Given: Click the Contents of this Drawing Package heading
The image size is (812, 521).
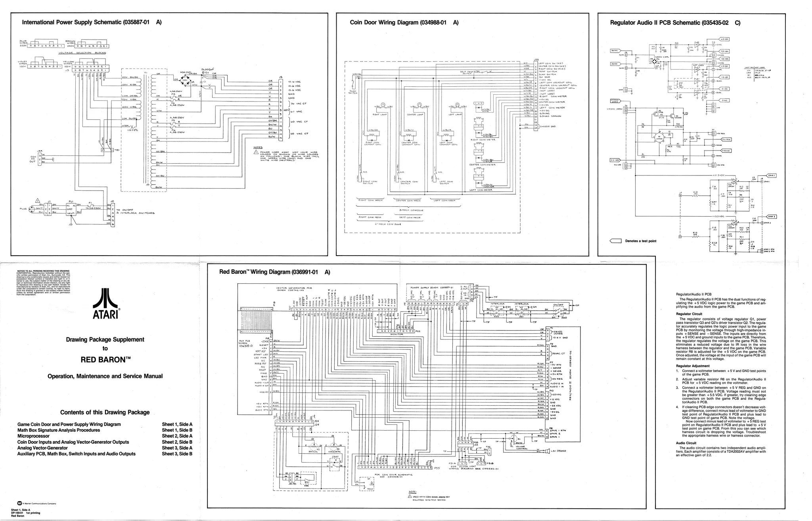Looking at the screenshot, I should [x=105, y=412].
